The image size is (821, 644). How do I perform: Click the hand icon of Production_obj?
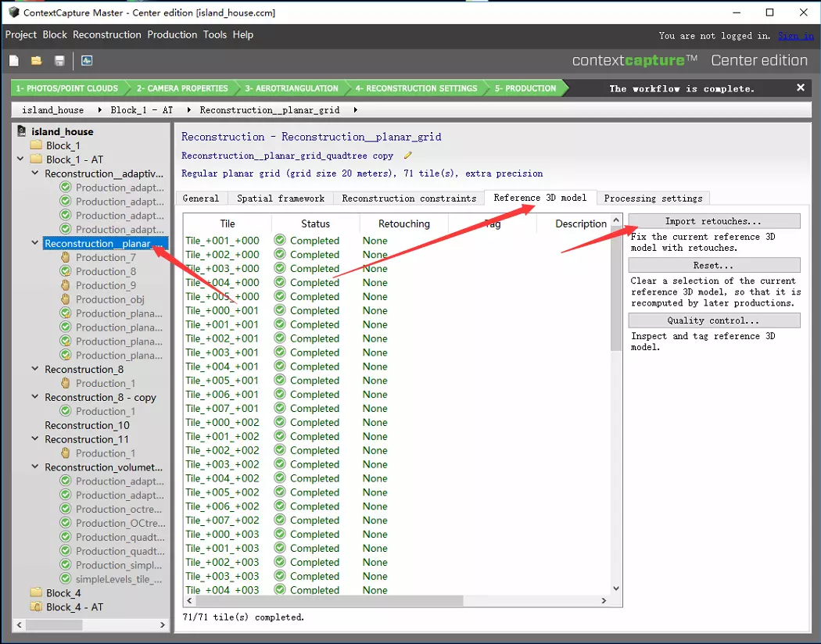[66, 299]
